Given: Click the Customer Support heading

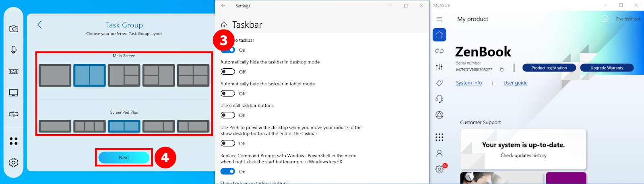Looking at the screenshot, I should [x=480, y=122].
